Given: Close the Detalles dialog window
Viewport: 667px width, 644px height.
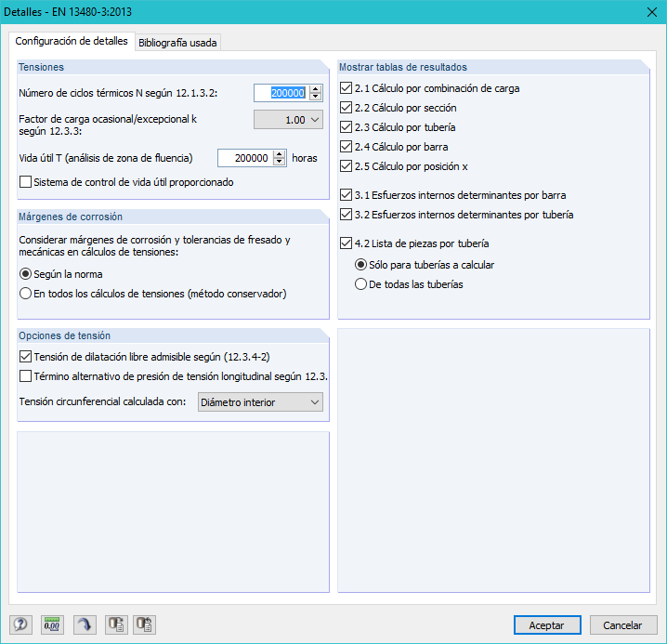Looking at the screenshot, I should click(652, 12).
